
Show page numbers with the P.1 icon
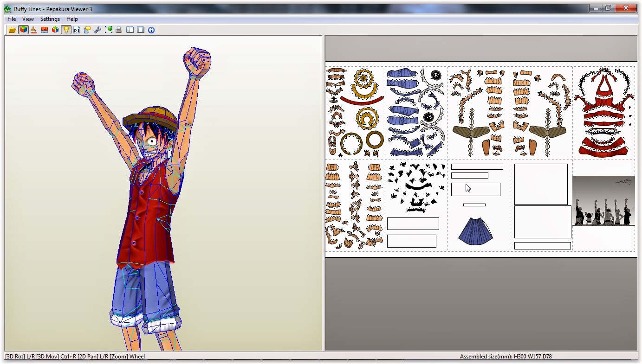[x=76, y=30]
